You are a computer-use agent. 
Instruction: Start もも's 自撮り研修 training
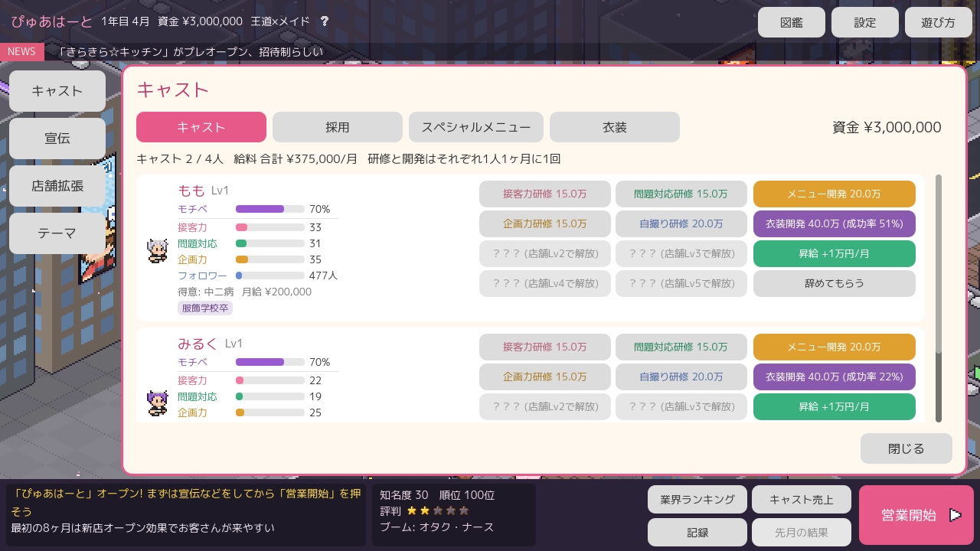(681, 223)
